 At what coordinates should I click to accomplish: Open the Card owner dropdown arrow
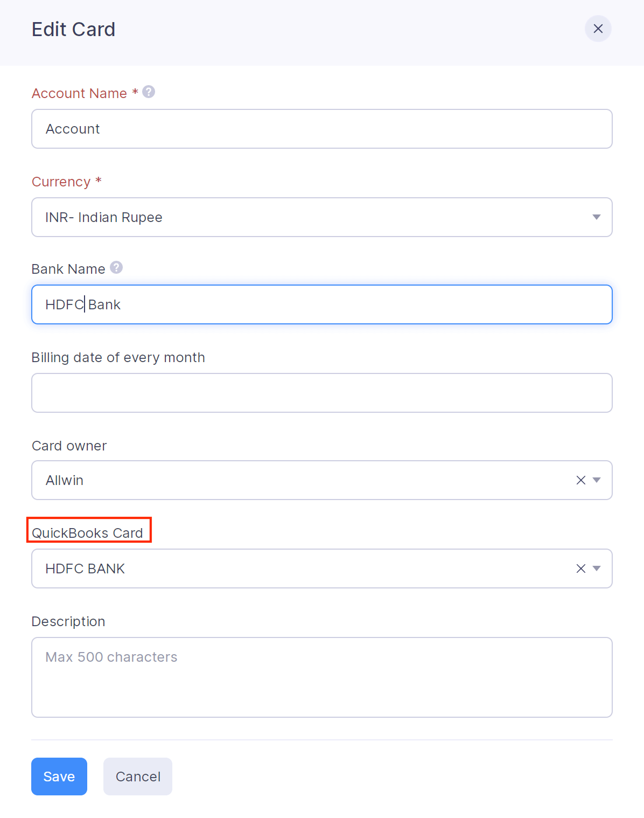pyautogui.click(x=597, y=480)
